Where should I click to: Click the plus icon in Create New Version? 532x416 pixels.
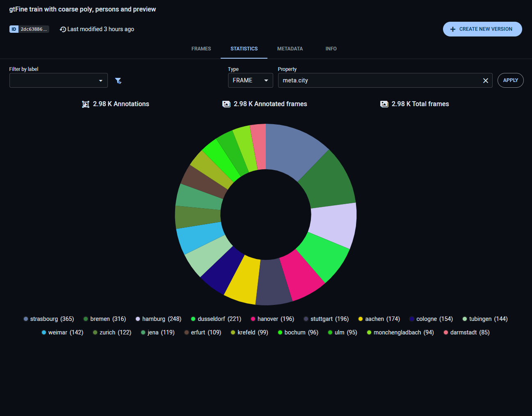[x=452, y=29]
